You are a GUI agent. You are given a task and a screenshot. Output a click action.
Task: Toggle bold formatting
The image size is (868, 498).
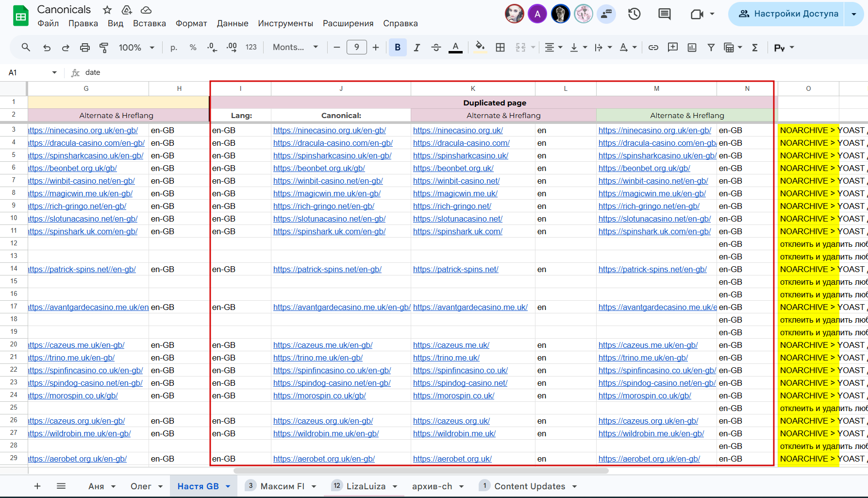[x=398, y=47]
